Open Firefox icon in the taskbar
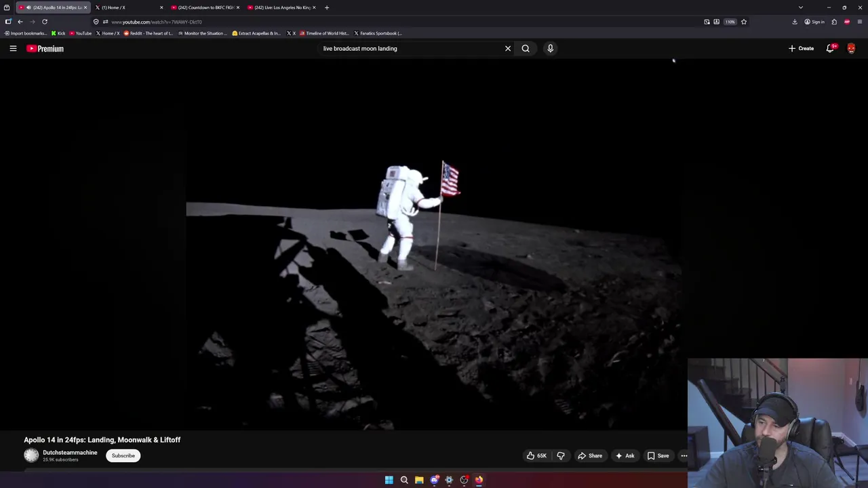The width and height of the screenshot is (868, 488). coord(479,480)
